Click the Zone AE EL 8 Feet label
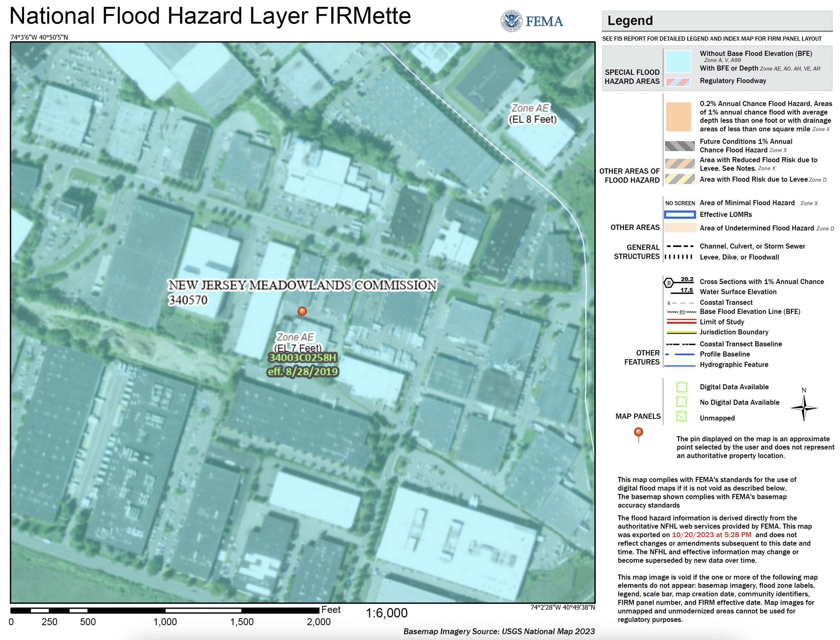The image size is (840, 640). coord(533,114)
